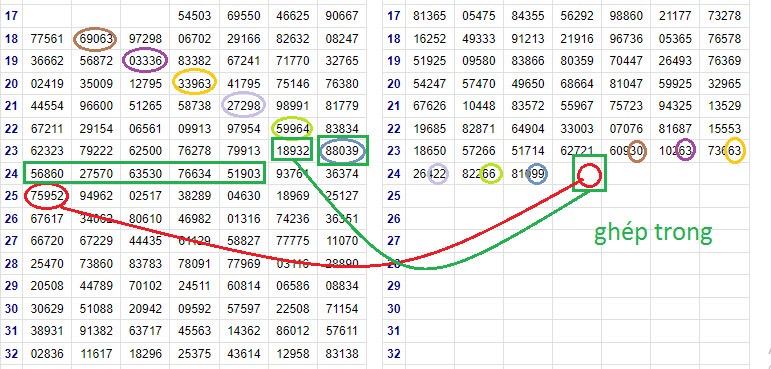This screenshot has width=771, height=369.
Task: Click the orange-circled cell 33963
Action: [x=195, y=83]
